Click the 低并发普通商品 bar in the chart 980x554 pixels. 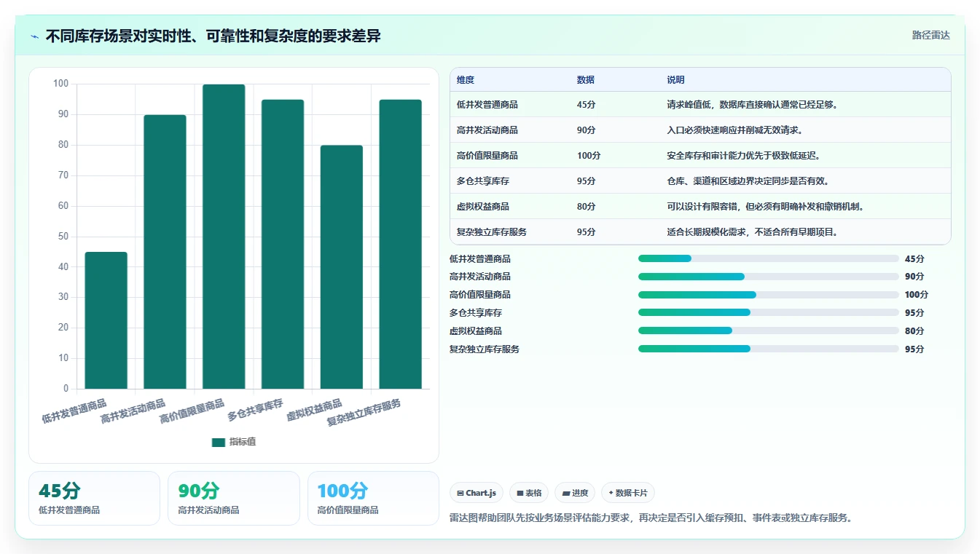(x=106, y=320)
